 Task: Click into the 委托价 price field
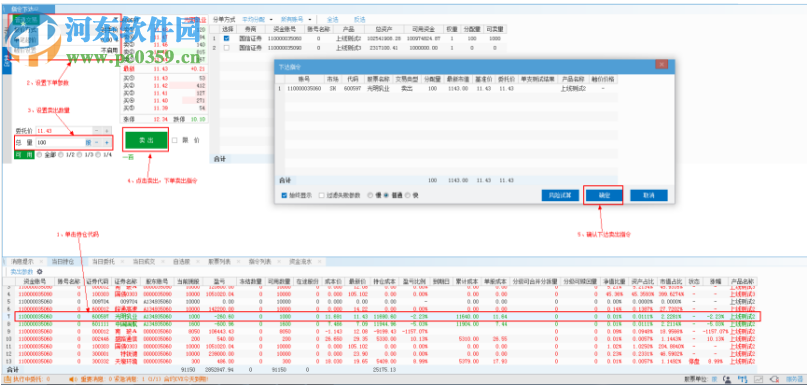[64, 131]
